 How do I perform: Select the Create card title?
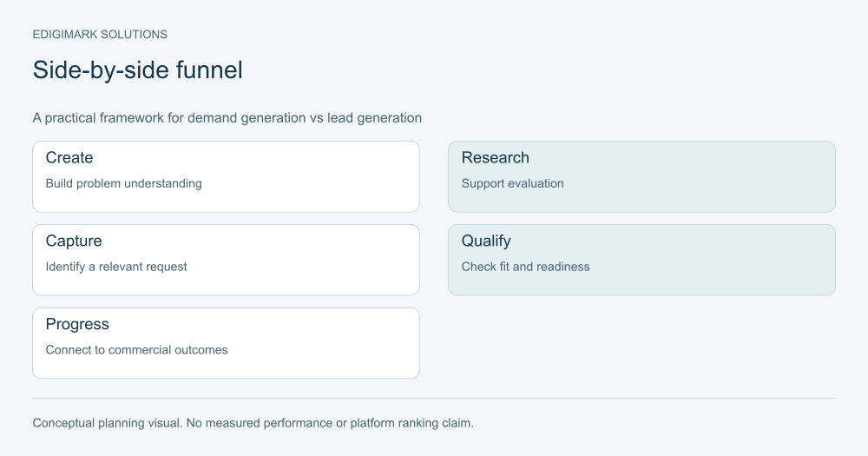(x=69, y=157)
